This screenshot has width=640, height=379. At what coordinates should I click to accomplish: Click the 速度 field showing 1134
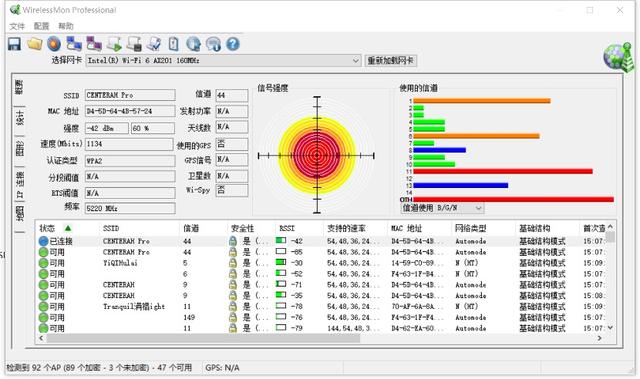click(129, 144)
